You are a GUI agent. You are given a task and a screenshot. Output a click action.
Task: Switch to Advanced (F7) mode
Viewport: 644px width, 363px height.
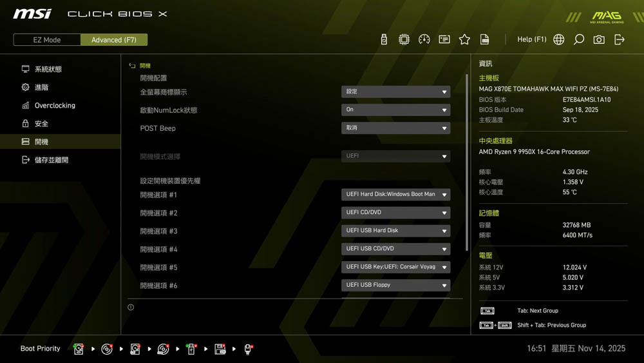coord(114,40)
